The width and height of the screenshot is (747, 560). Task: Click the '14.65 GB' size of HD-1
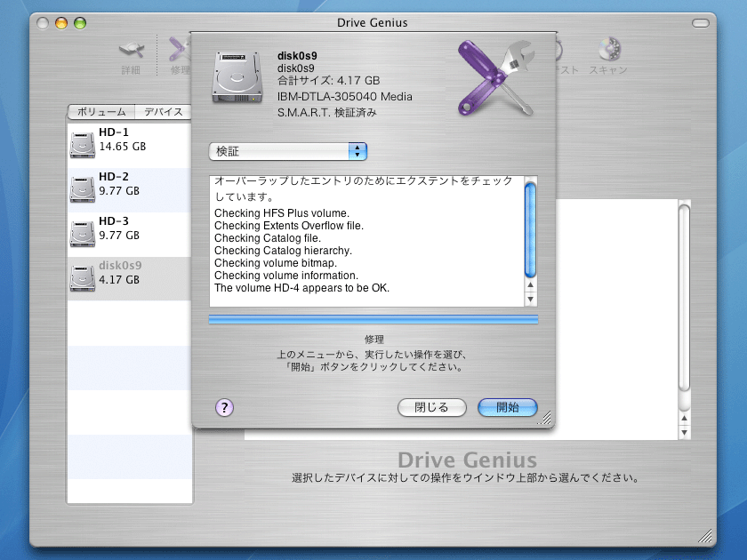[x=123, y=147]
